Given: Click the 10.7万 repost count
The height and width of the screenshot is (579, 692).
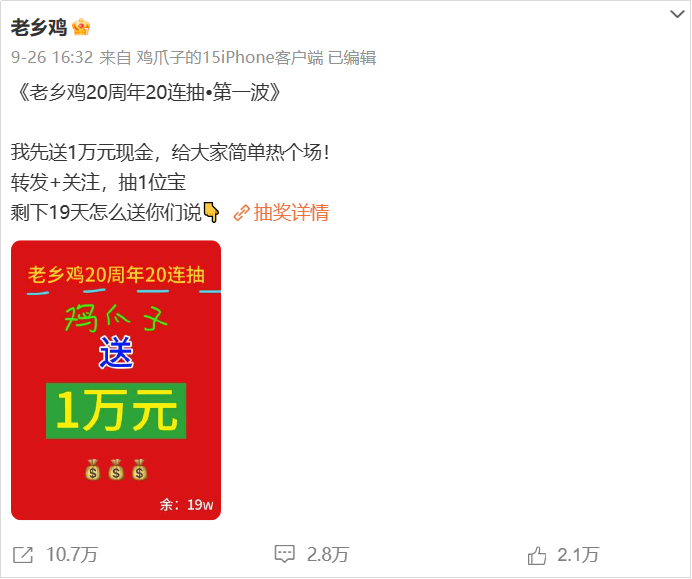Looking at the screenshot, I should 71,555.
